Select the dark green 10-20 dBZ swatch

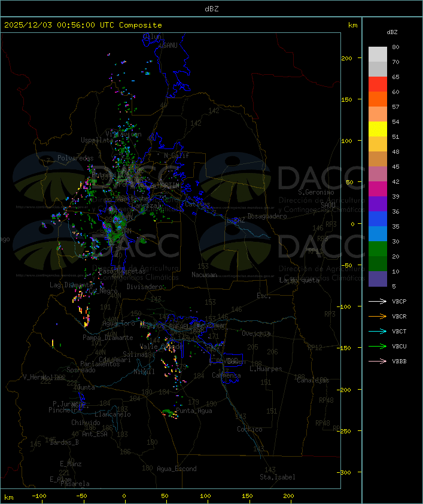pos(378,263)
